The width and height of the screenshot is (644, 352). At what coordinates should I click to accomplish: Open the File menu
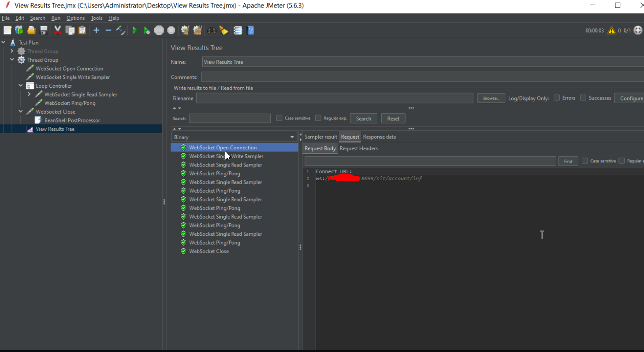[x=5, y=18]
